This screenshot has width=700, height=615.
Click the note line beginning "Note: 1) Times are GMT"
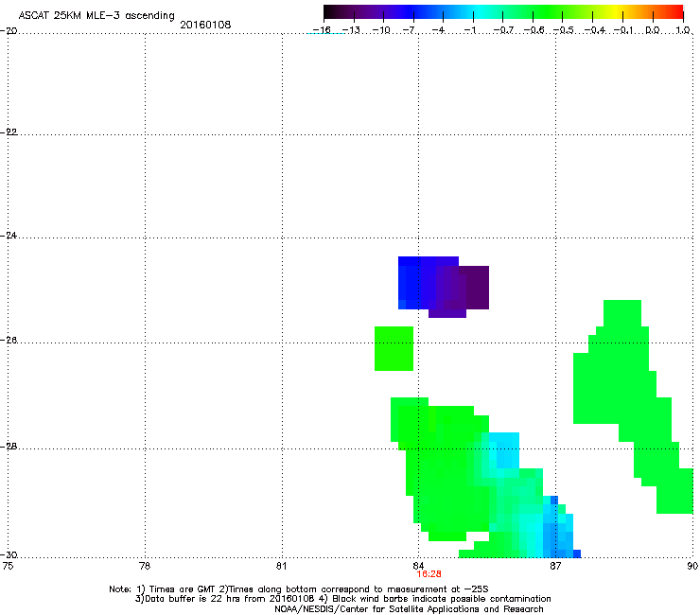(299, 589)
